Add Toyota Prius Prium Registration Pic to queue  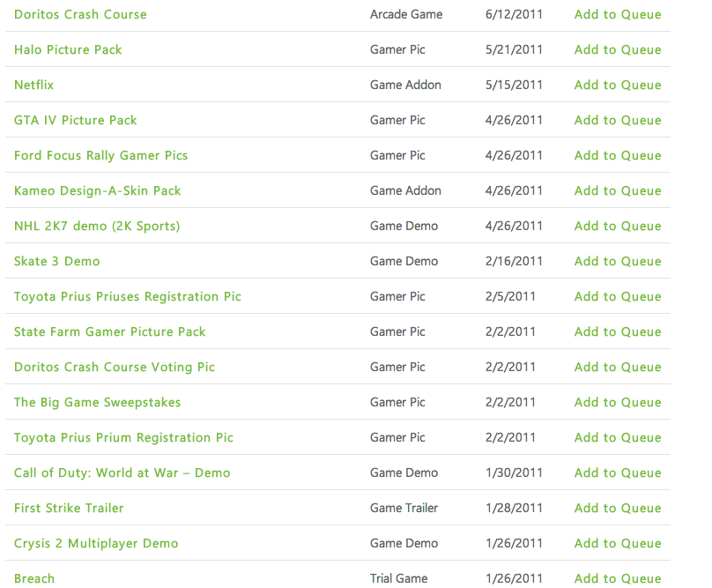pyautogui.click(x=618, y=437)
